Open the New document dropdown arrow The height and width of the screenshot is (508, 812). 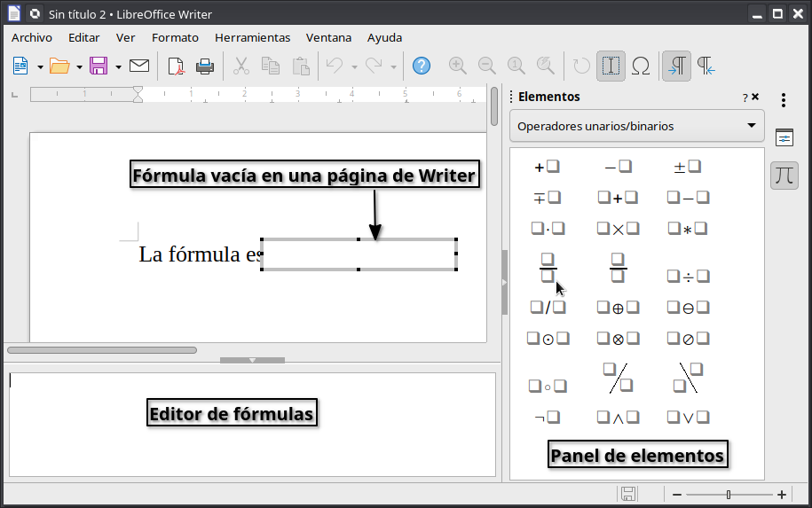(40, 66)
